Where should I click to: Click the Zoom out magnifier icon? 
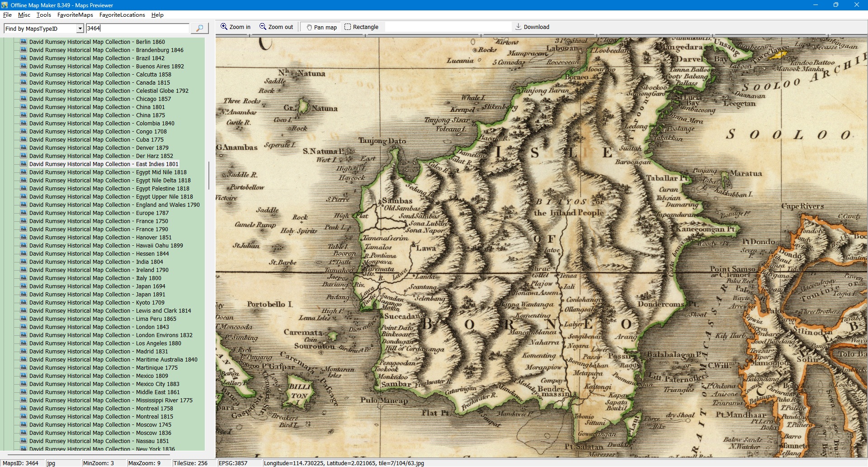(x=263, y=27)
